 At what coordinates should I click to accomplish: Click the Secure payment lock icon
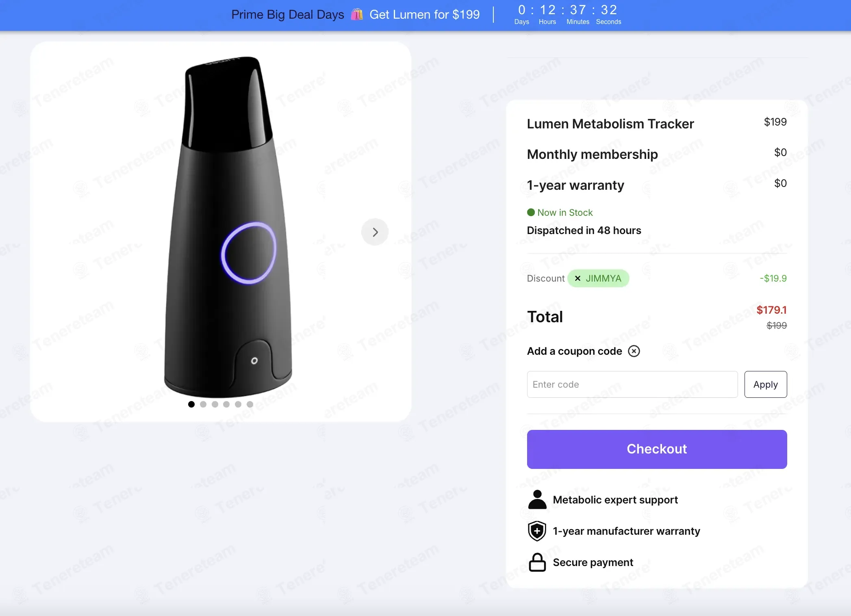point(537,562)
